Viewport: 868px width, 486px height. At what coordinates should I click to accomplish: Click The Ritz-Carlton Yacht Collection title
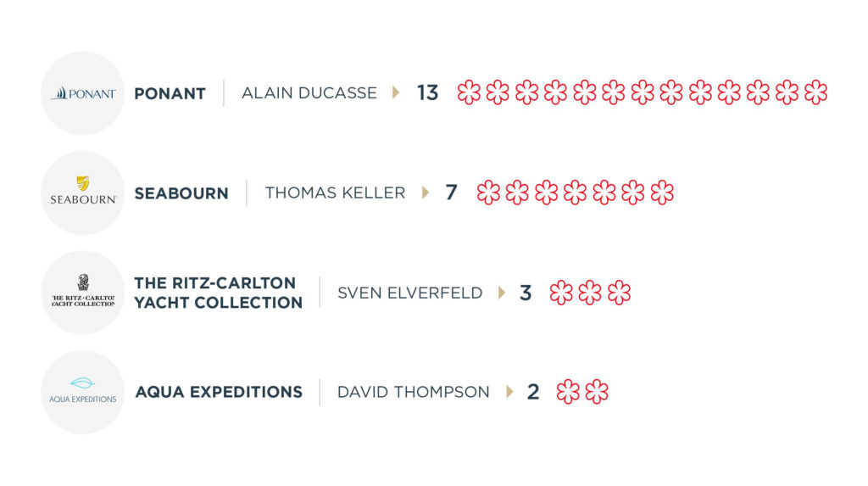218,293
